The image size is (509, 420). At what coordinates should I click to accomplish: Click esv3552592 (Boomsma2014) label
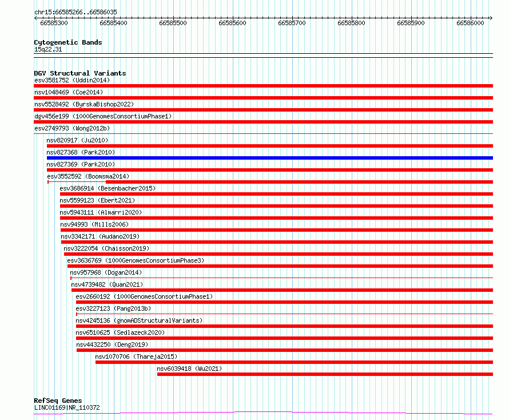[x=88, y=176]
